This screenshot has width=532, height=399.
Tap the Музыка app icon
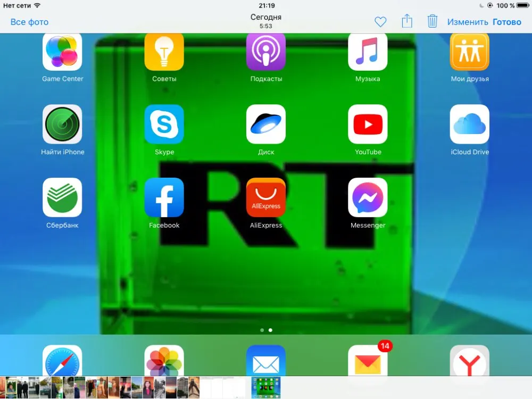coord(368,52)
